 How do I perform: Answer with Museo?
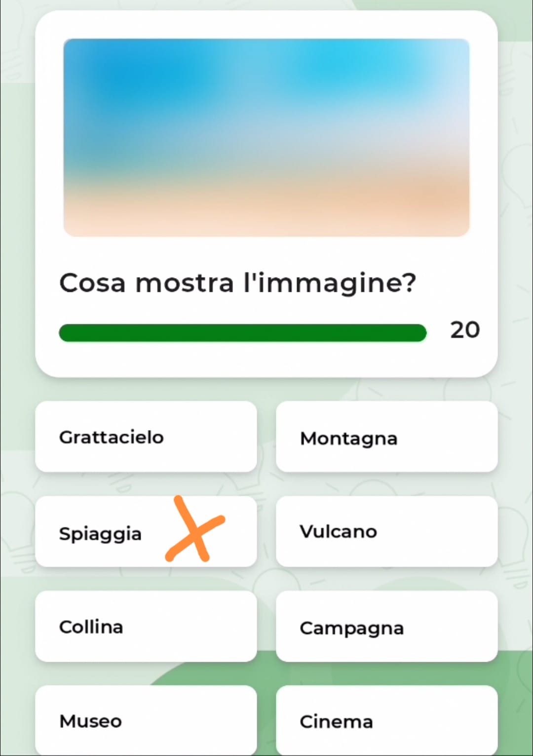click(x=146, y=720)
